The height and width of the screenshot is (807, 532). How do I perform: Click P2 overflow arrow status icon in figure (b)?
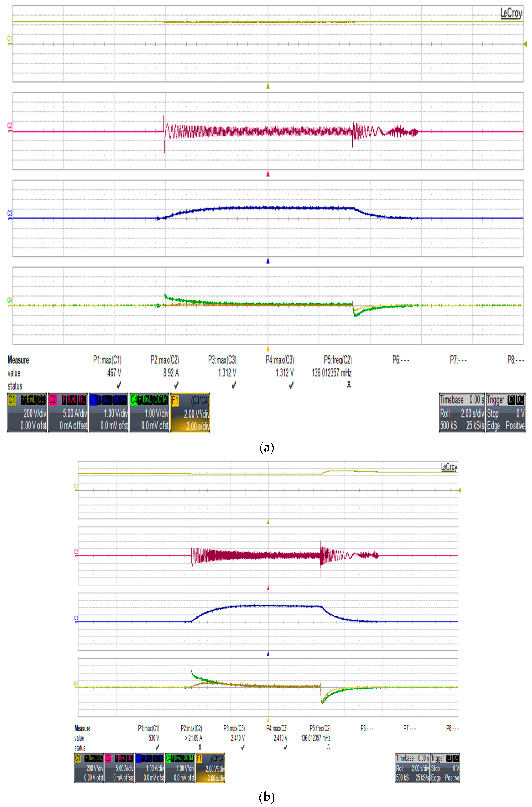pyautogui.click(x=200, y=747)
